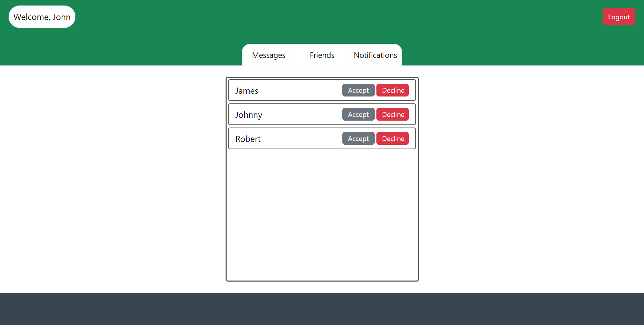Click the name label James
This screenshot has width=644, height=325.
[247, 90]
